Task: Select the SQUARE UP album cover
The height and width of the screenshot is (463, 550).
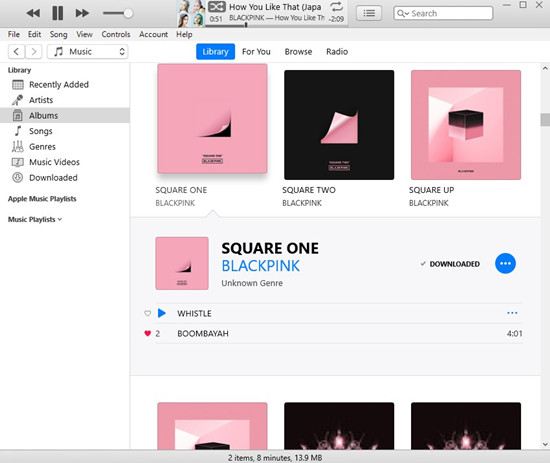Action: tap(466, 125)
